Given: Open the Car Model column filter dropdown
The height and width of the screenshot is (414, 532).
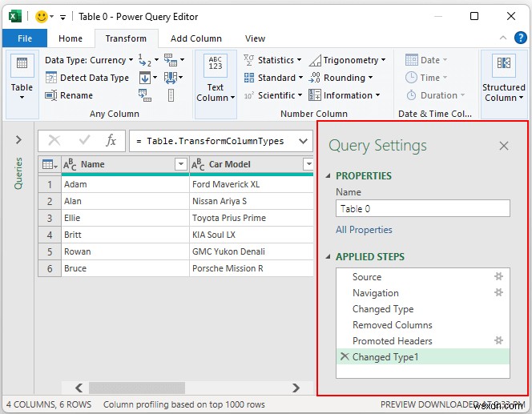Looking at the screenshot, I should pyautogui.click(x=308, y=164).
